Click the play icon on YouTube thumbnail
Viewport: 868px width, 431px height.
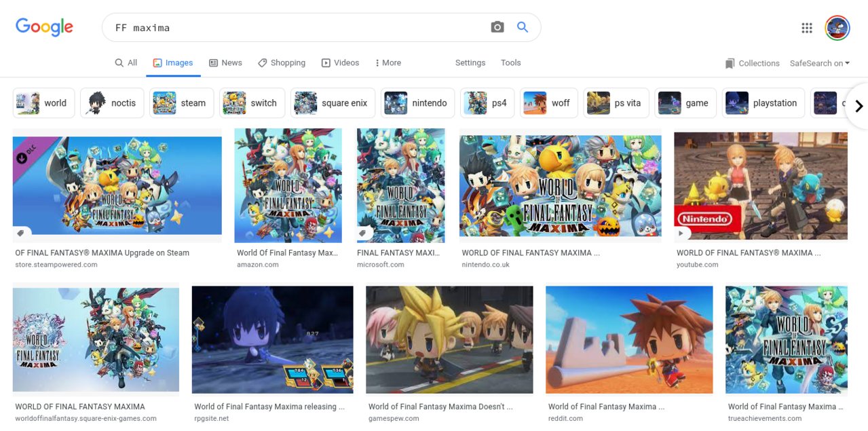[681, 233]
